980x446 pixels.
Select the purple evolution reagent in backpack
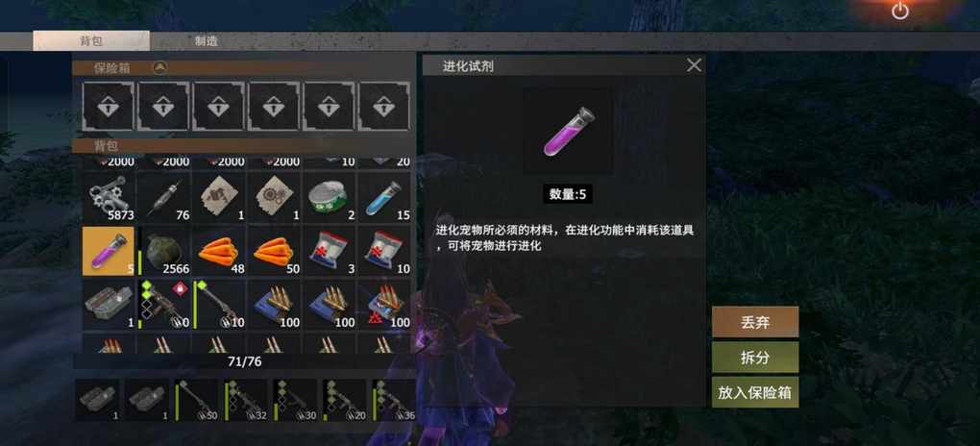[109, 251]
